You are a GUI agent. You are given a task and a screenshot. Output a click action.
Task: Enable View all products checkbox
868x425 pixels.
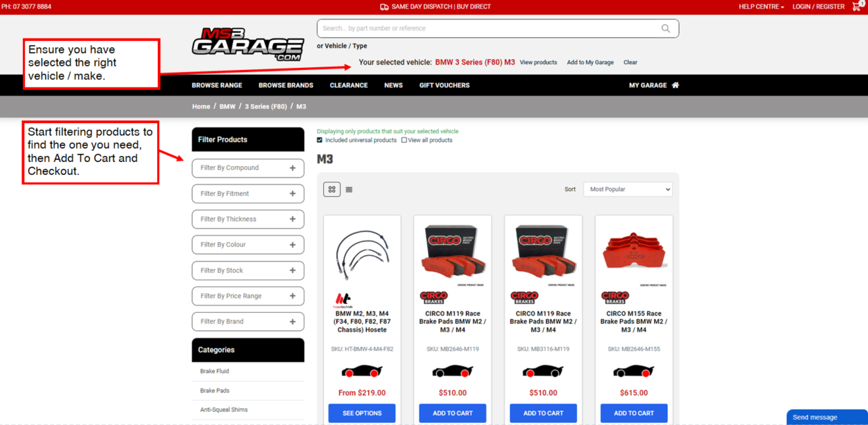point(404,140)
